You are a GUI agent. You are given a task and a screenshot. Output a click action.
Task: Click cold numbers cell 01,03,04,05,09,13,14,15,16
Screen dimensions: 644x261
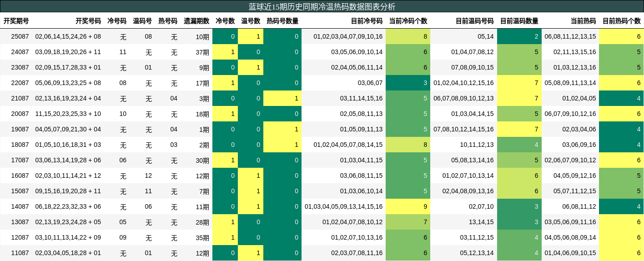(x=344, y=206)
